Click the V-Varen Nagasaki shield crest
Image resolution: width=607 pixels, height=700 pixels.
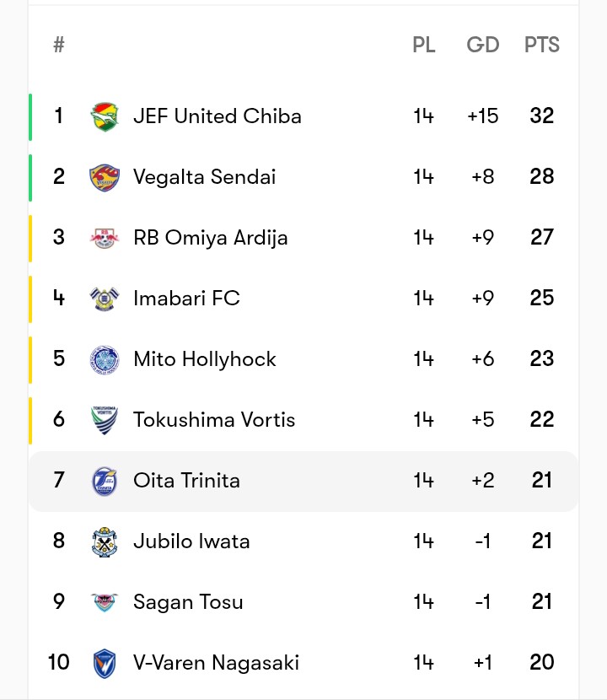[x=105, y=663]
